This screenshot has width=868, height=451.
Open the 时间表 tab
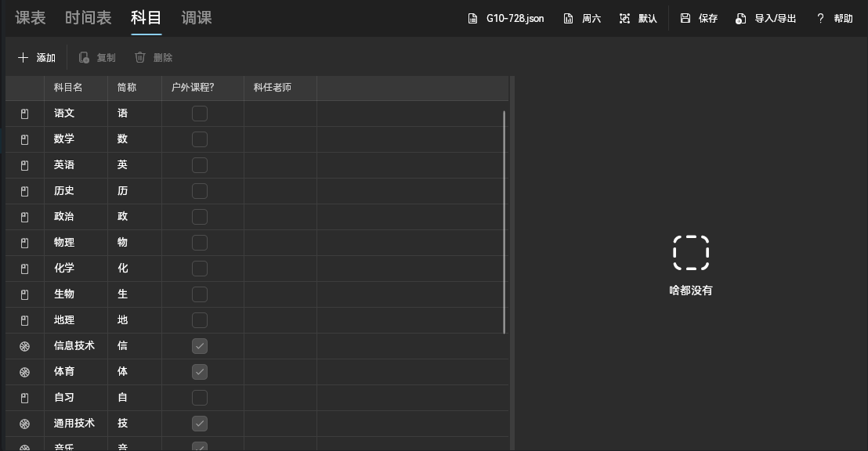tap(88, 18)
